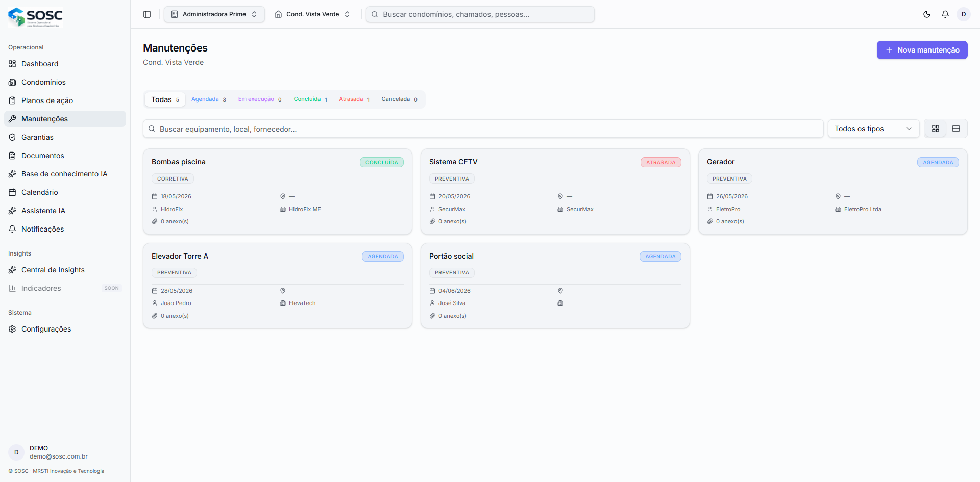This screenshot has width=980, height=482.
Task: Expand the Cond. Vista Verde selector
Action: [x=312, y=14]
